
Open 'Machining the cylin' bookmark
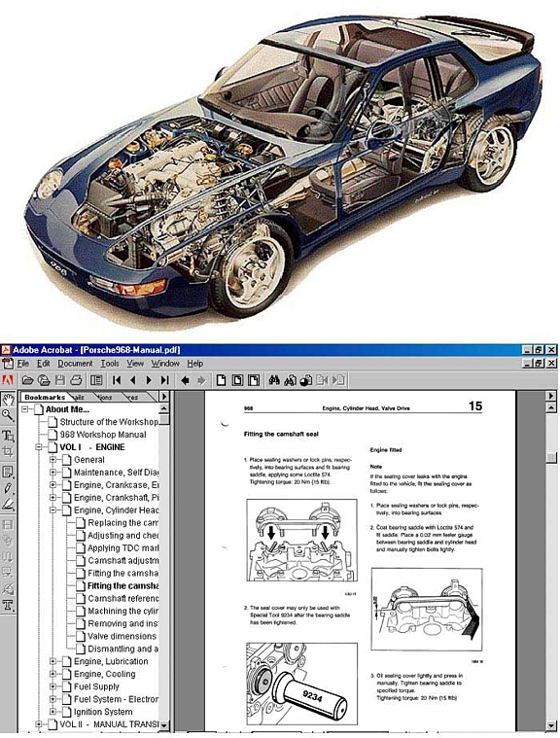pyautogui.click(x=122, y=611)
